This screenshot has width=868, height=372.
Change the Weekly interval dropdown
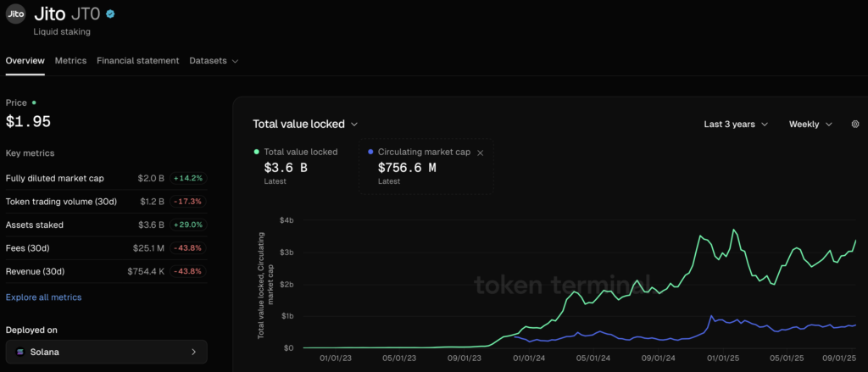point(810,124)
